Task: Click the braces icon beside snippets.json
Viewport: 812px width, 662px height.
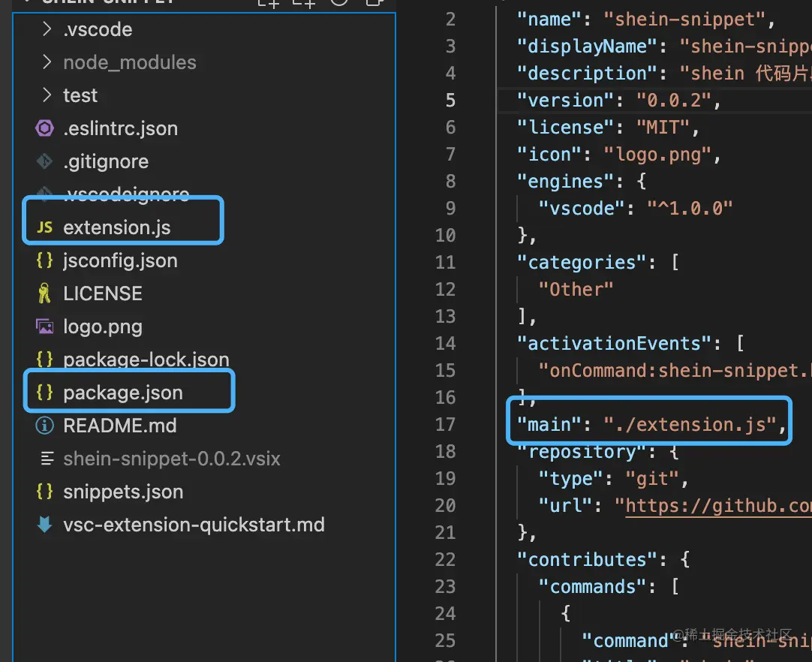Action: coord(44,491)
